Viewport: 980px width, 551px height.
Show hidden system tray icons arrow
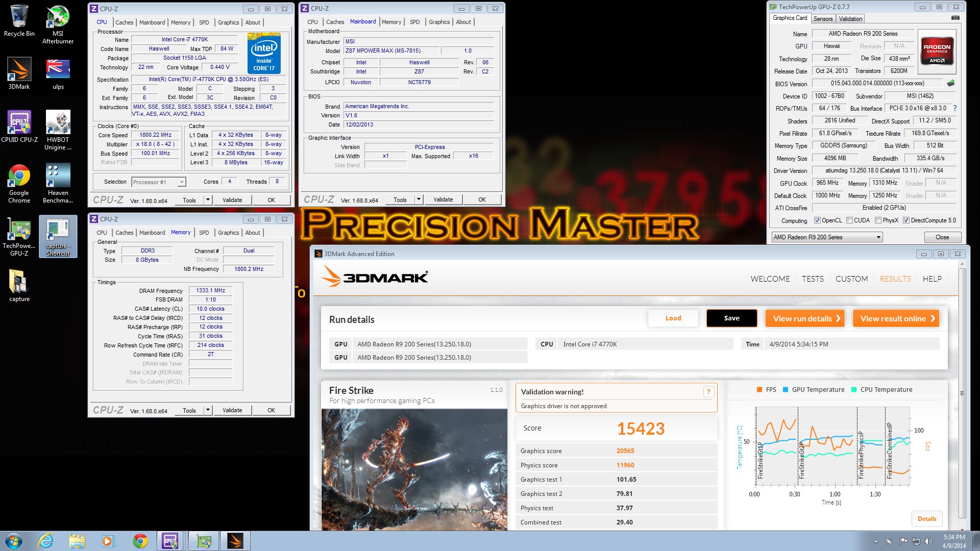[x=876, y=541]
